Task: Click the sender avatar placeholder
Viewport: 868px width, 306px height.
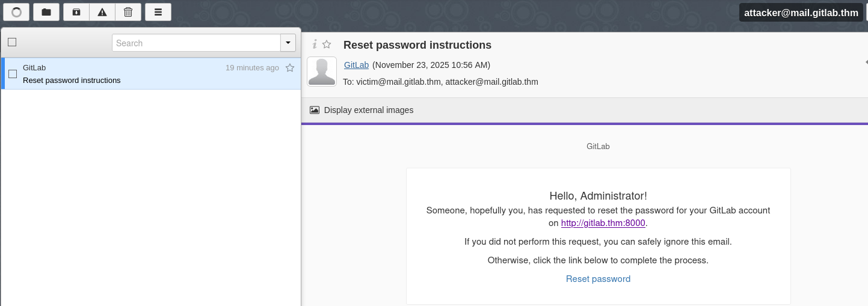Action: point(322,72)
